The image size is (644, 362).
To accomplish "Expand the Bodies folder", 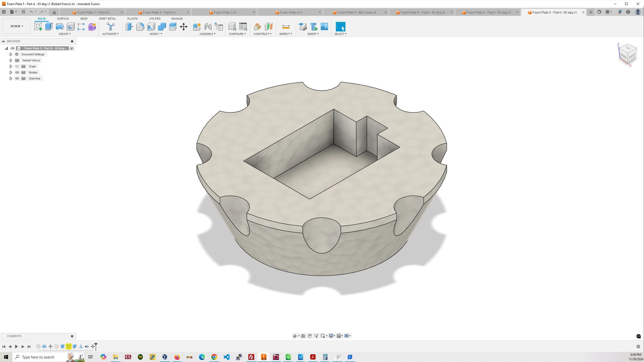I will (x=11, y=72).
